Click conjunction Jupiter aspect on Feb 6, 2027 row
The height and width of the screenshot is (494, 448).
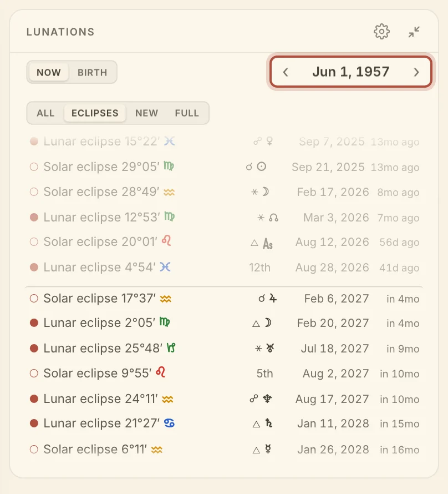[268, 299]
